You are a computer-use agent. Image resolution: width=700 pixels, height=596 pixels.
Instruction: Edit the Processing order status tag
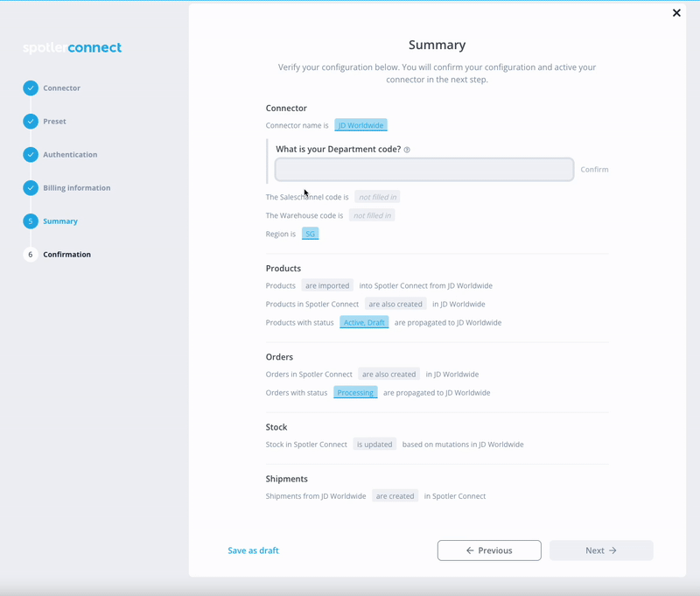coord(355,392)
